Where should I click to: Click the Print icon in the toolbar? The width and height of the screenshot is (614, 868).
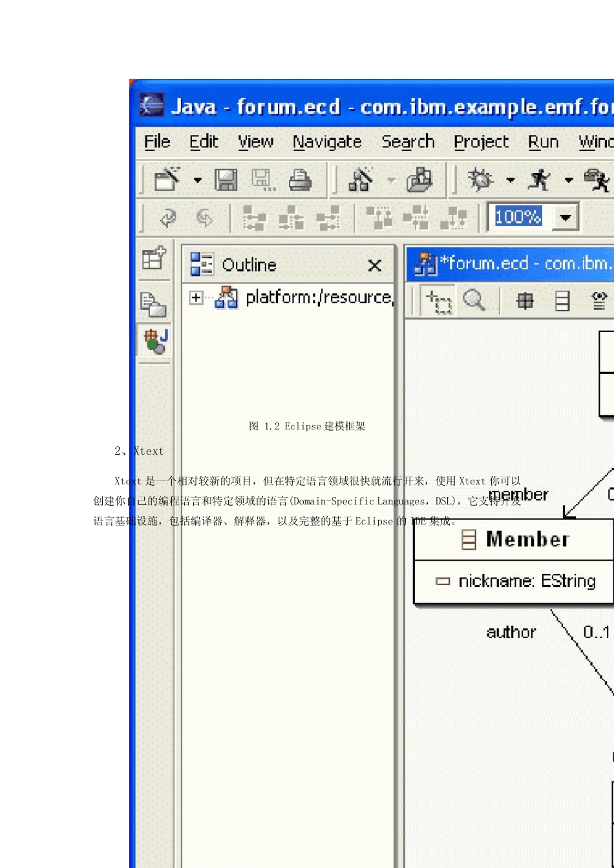pos(299,180)
